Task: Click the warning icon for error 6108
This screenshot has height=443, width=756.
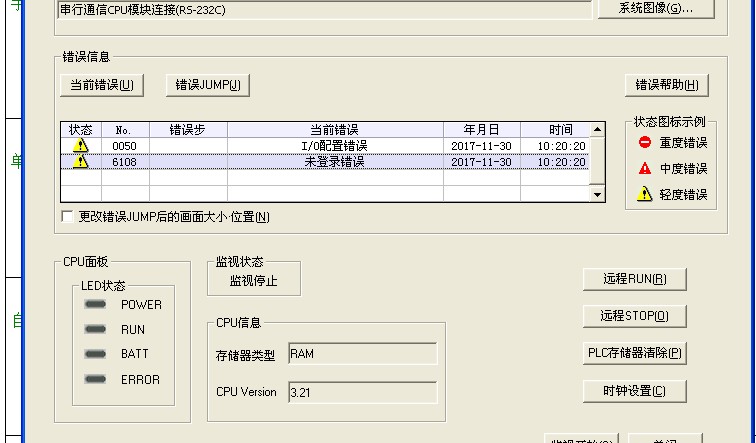Action: click(81, 162)
